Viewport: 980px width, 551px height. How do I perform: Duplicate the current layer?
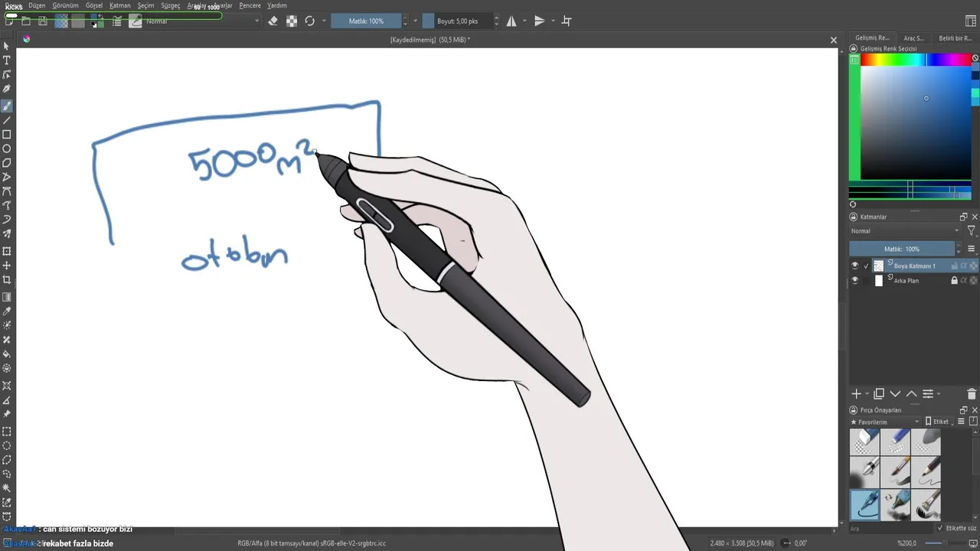879,394
